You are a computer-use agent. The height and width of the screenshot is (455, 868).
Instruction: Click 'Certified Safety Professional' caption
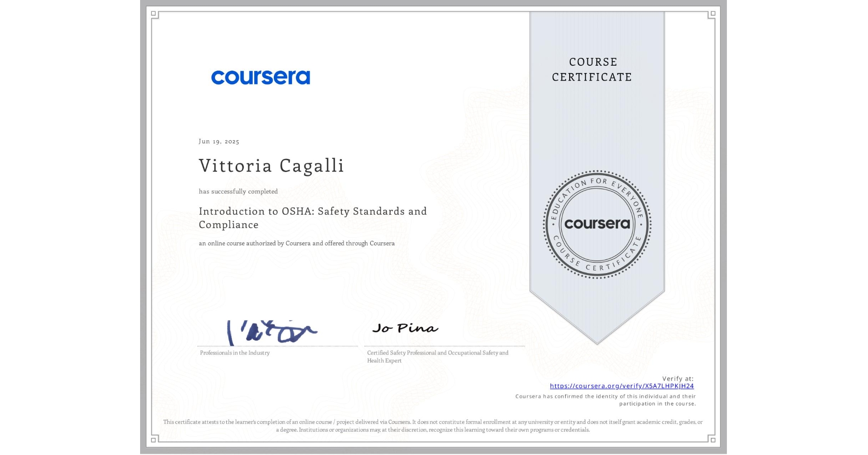coord(438,356)
